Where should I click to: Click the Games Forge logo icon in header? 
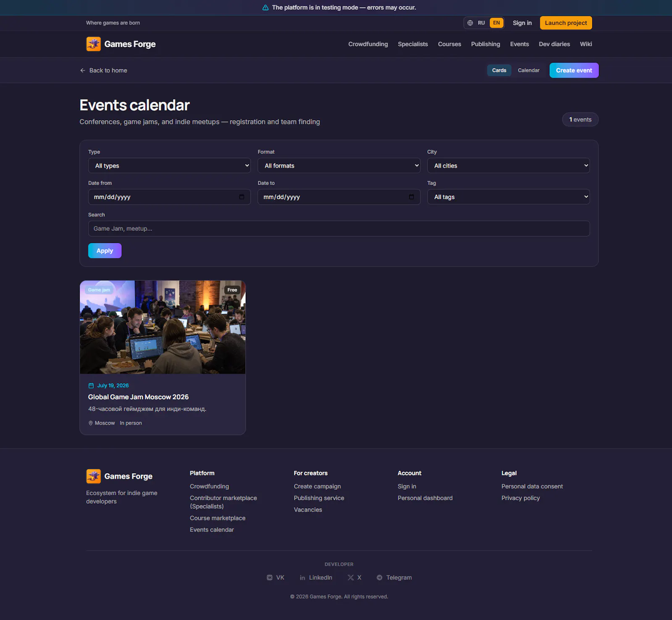(x=94, y=44)
